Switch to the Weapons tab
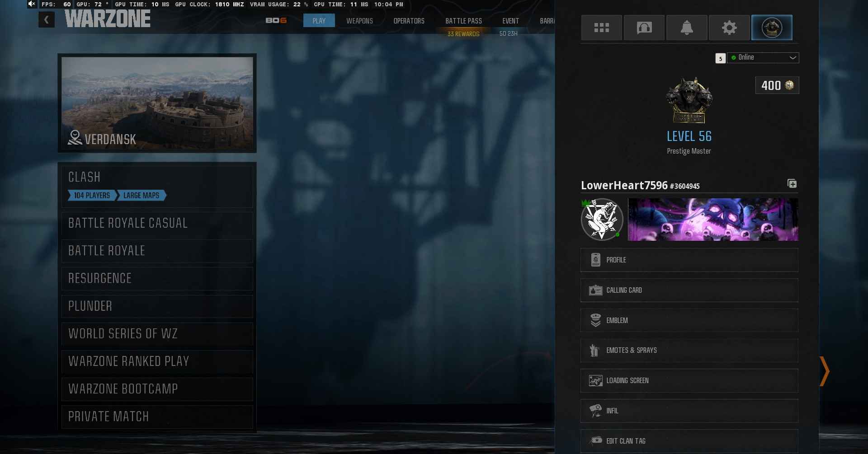This screenshot has width=868, height=454. (x=359, y=21)
